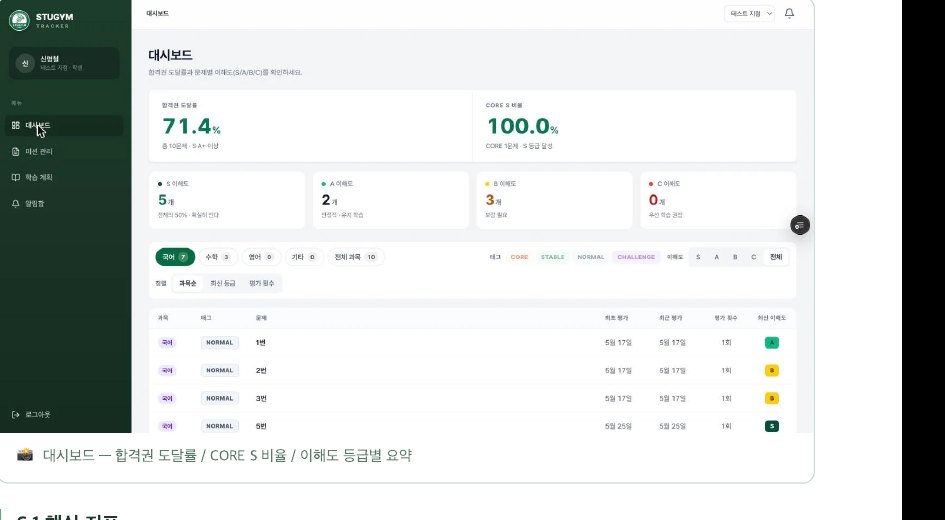Screen dimensions: 945x520
Task: Click the 문제 column header
Action: (x=261, y=318)
